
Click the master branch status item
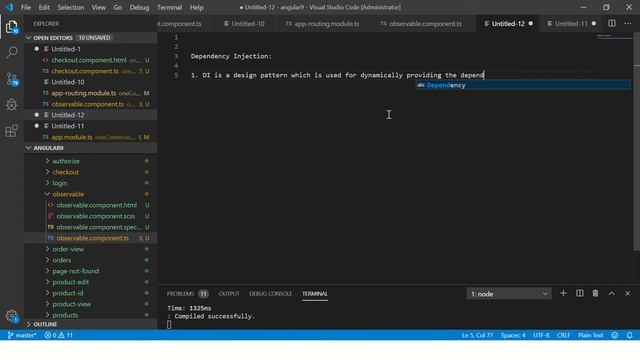(x=22, y=335)
